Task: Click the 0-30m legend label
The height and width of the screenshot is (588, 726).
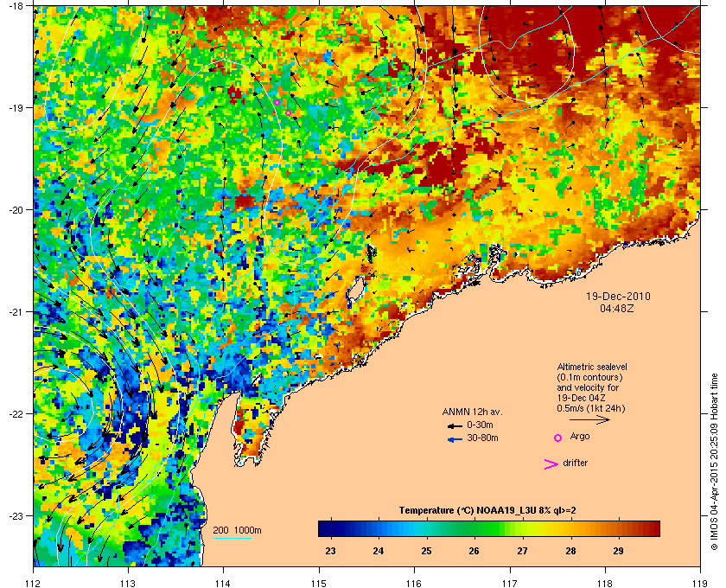Action: point(480,425)
